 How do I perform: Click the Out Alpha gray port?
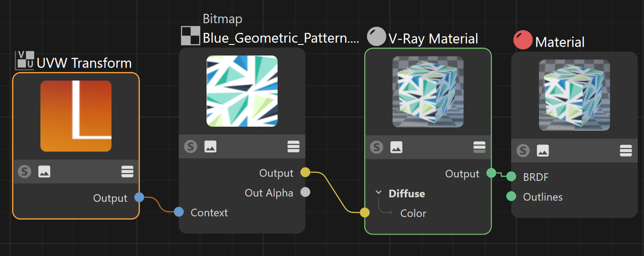click(305, 192)
